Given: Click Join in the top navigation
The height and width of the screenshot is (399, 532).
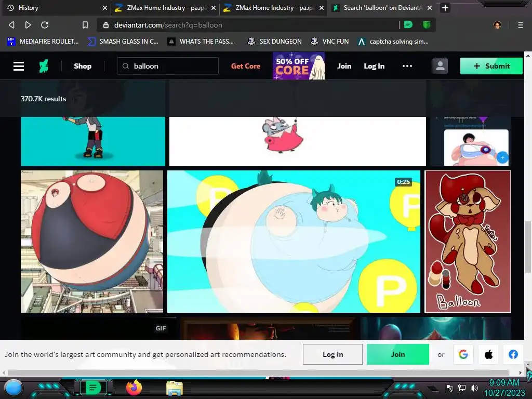Looking at the screenshot, I should point(344,66).
